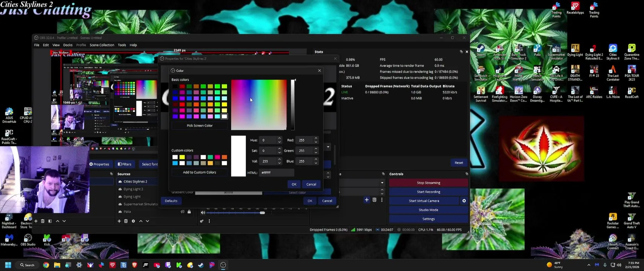Viewport: 644px width, 271px height.
Task: Confirm color dialog with OK
Action: (x=294, y=184)
